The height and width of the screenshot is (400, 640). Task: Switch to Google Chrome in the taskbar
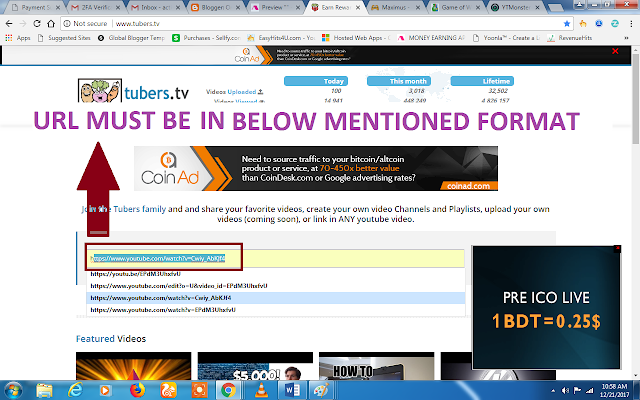tap(229, 391)
